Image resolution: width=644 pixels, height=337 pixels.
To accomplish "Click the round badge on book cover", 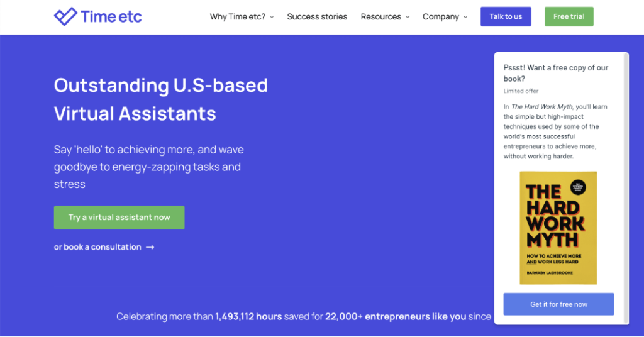I will pos(578,187).
